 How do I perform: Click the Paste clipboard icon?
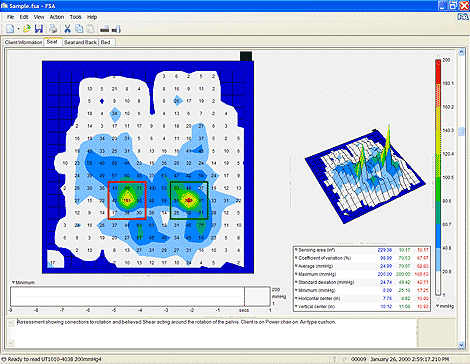pyautogui.click(x=90, y=29)
